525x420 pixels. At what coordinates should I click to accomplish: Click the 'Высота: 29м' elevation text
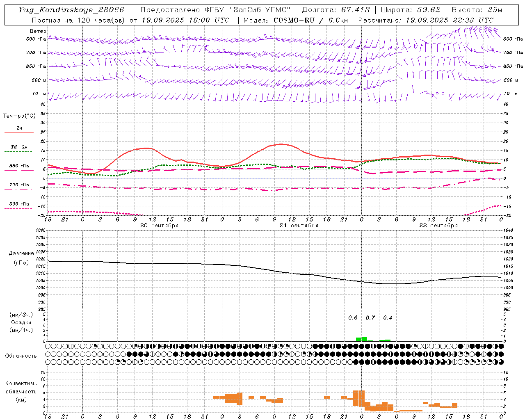[x=477, y=10]
